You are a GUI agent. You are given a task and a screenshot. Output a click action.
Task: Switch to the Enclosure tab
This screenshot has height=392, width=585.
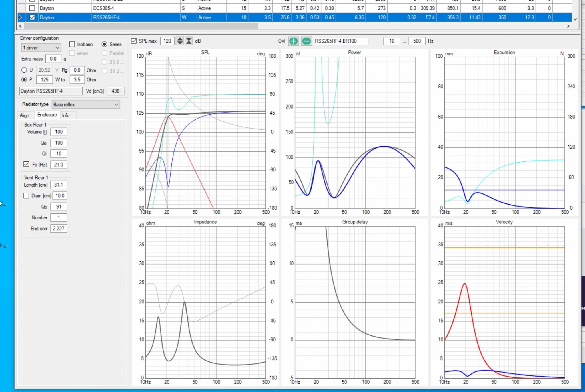(x=47, y=115)
